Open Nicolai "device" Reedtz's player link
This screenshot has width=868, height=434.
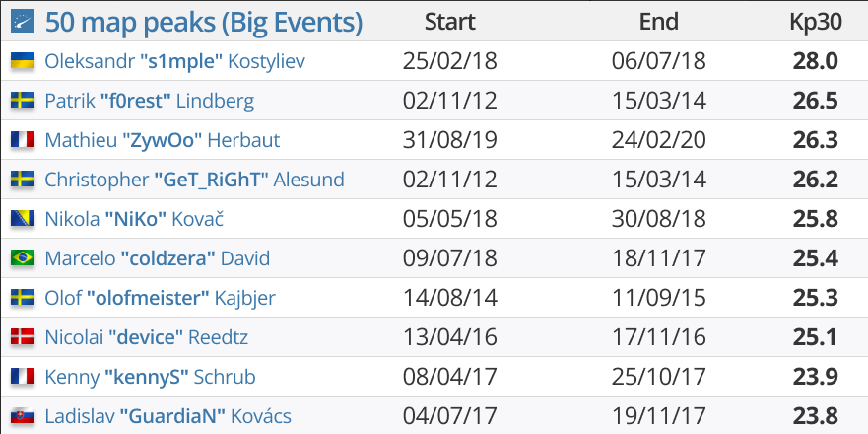[x=146, y=337]
